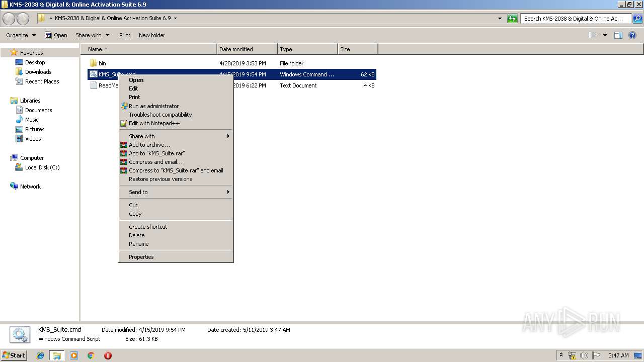Open Internet Explorer from taskbar
The height and width of the screenshot is (362, 644).
point(40,355)
